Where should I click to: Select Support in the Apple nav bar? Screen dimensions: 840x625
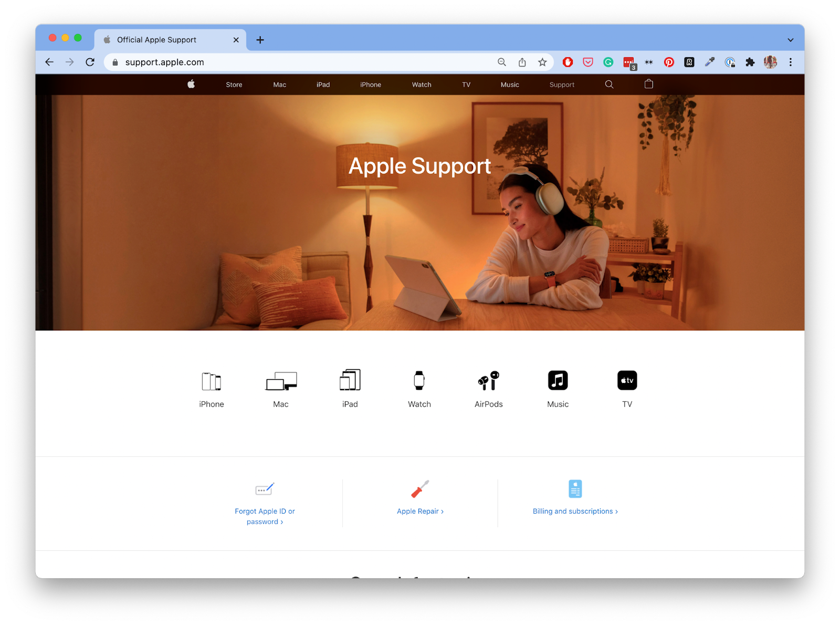tap(562, 85)
